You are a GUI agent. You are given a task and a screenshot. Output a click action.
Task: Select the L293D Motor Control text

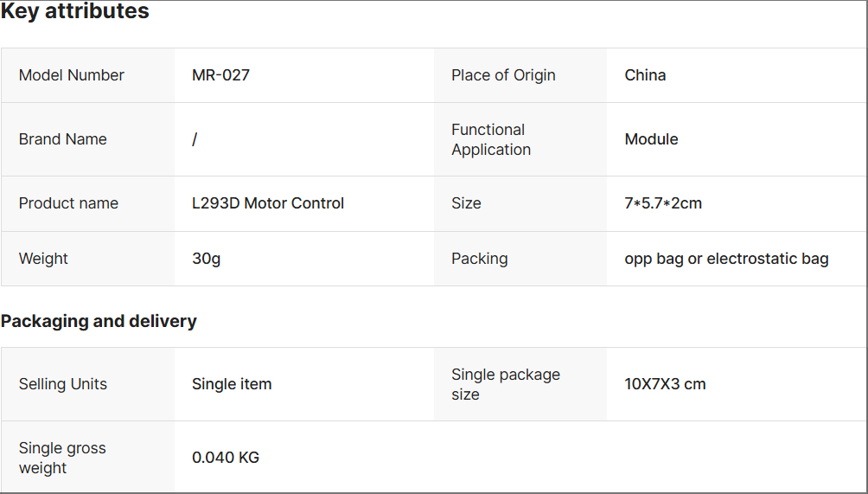(268, 203)
